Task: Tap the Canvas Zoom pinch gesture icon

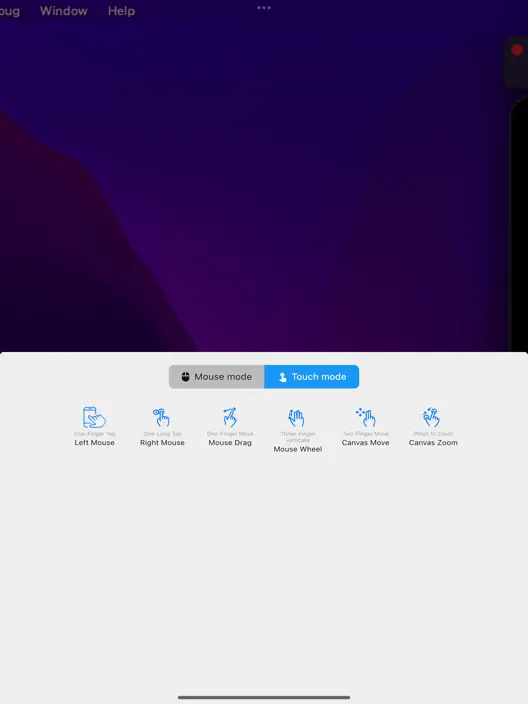Action: coord(432,417)
